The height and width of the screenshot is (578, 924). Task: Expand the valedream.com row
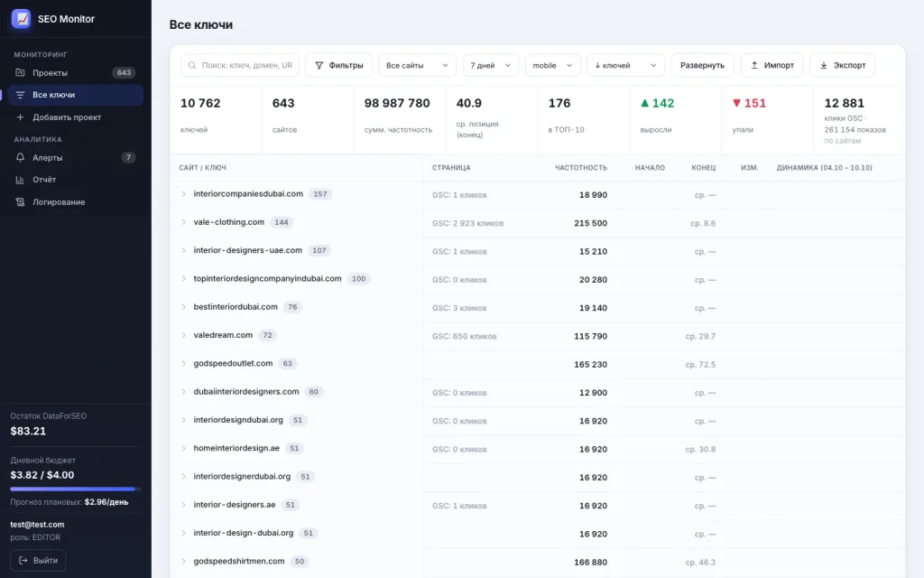pos(184,335)
